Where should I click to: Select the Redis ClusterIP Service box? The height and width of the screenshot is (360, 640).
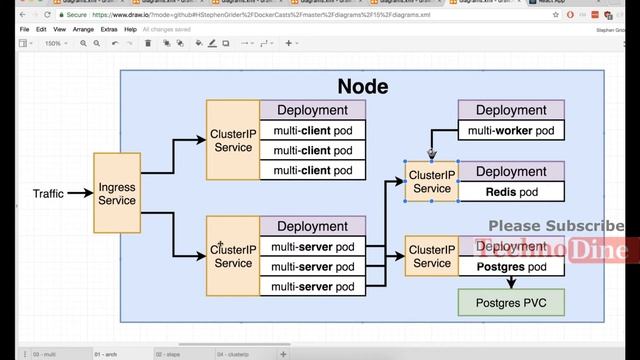coord(432,182)
